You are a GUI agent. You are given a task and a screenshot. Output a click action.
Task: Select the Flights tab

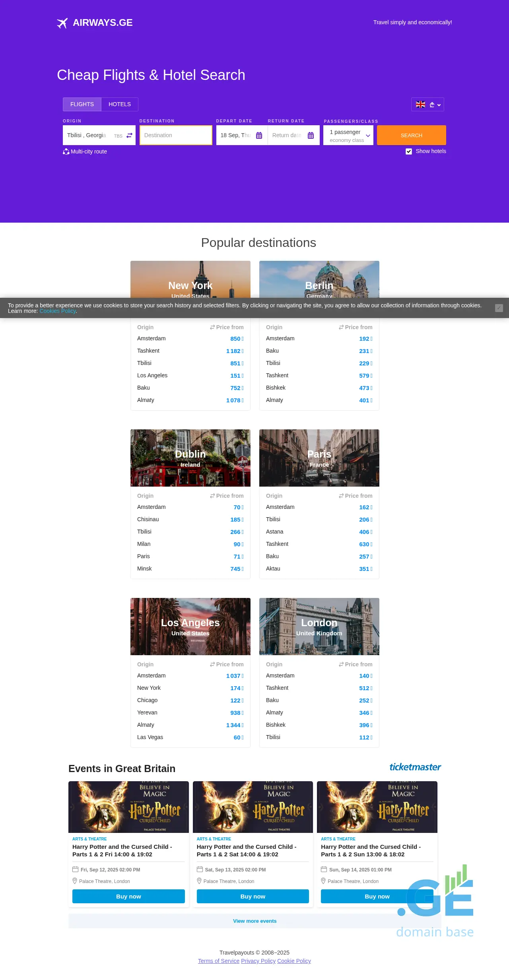(82, 104)
